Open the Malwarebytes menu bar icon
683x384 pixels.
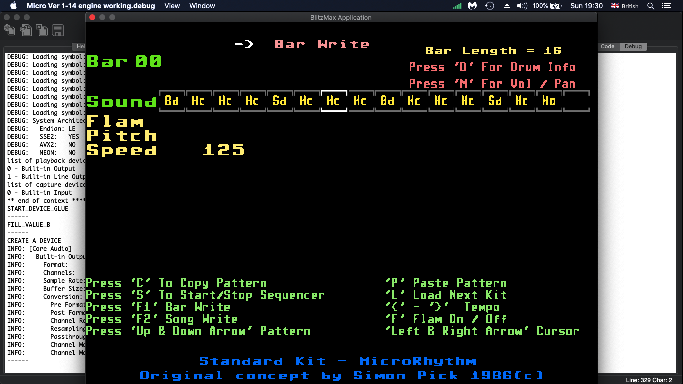[x=473, y=6]
